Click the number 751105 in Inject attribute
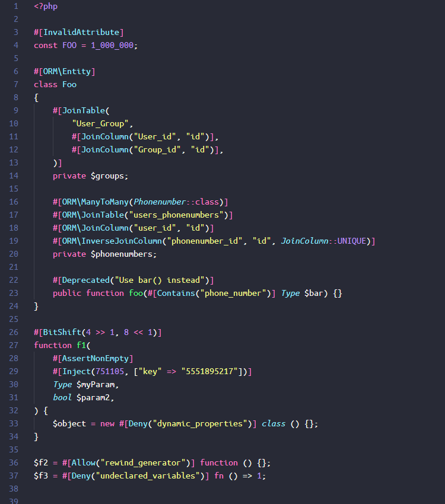The height and width of the screenshot is (504, 445). 110,372
